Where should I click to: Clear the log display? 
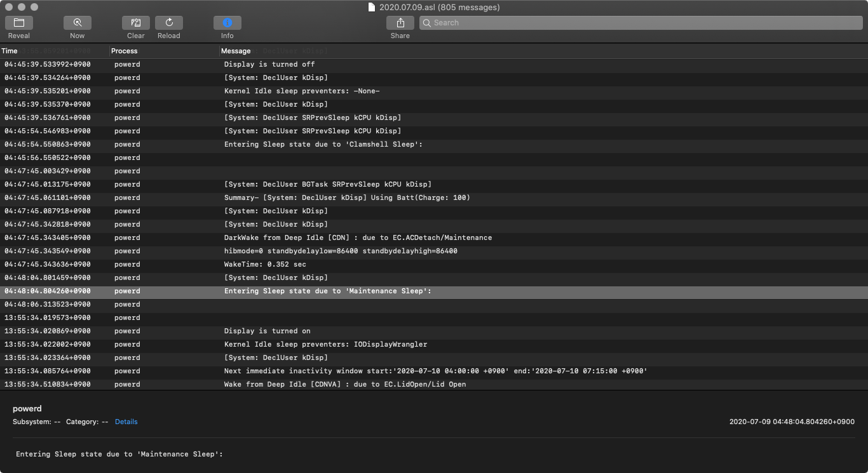[136, 23]
